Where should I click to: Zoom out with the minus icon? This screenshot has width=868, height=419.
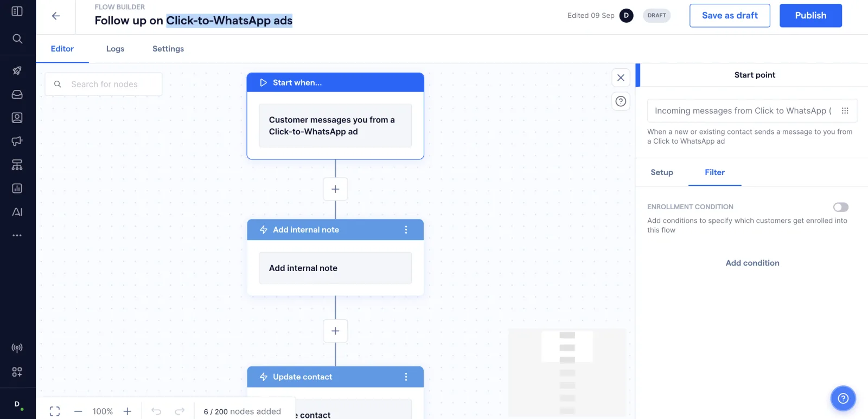point(78,411)
